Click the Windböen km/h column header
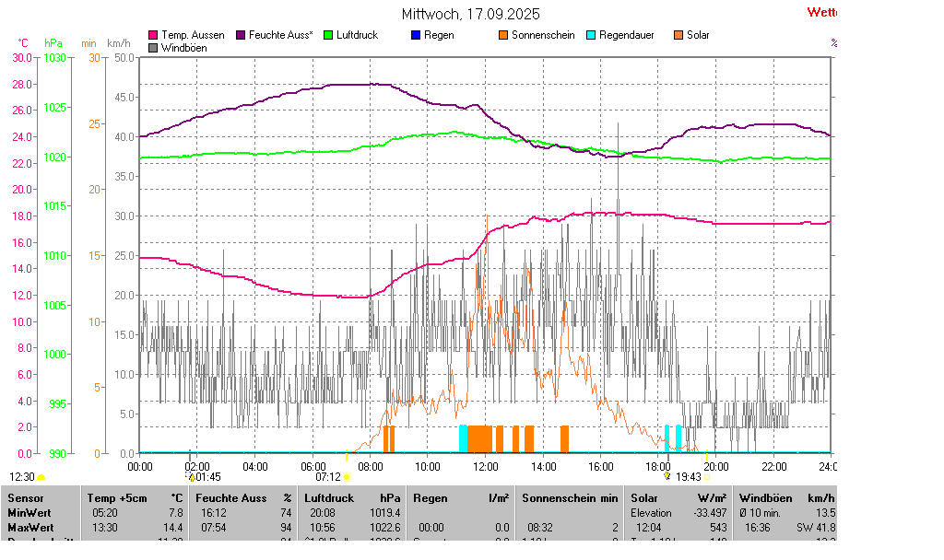 (787, 498)
